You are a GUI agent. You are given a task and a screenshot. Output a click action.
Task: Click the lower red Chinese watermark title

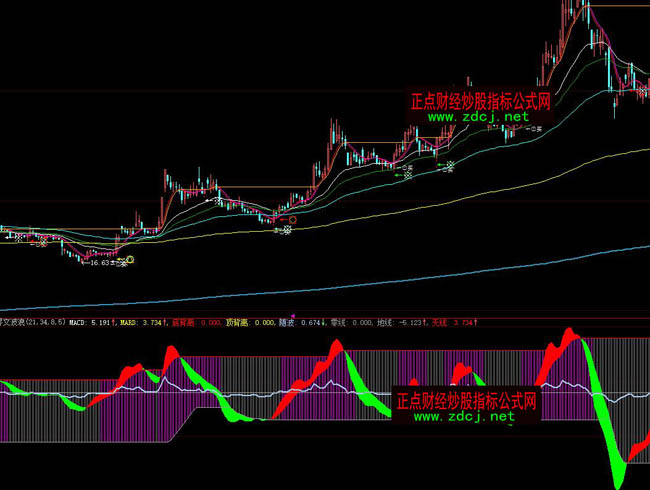(x=467, y=400)
